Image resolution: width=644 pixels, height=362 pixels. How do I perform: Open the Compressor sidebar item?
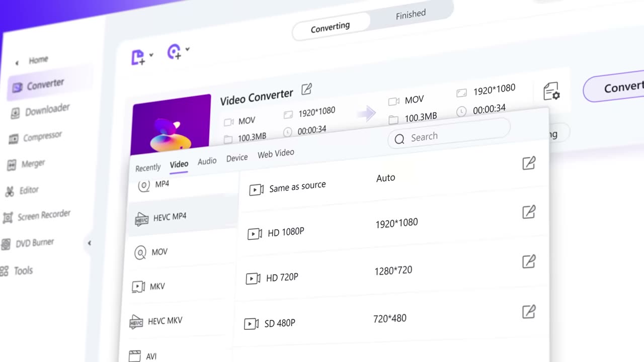pyautogui.click(x=36, y=137)
